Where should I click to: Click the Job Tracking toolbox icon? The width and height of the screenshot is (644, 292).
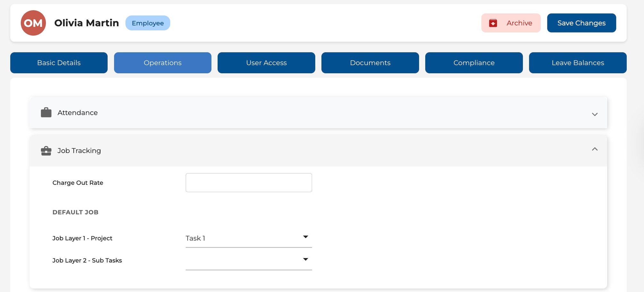coord(46,151)
